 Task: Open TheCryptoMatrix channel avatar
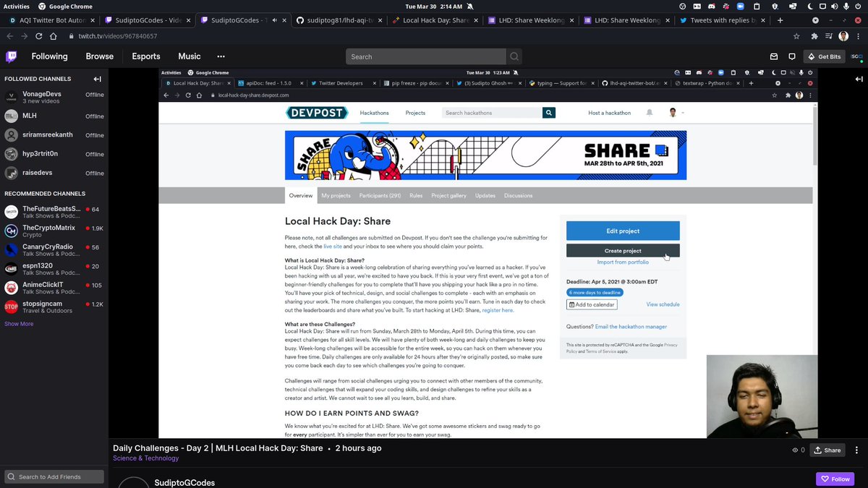[x=11, y=231]
